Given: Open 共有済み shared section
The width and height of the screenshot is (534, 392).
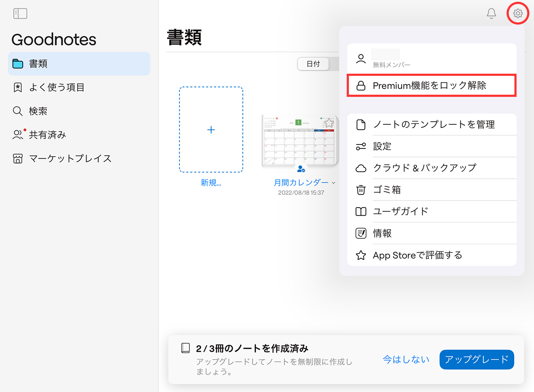Looking at the screenshot, I should point(79,135).
